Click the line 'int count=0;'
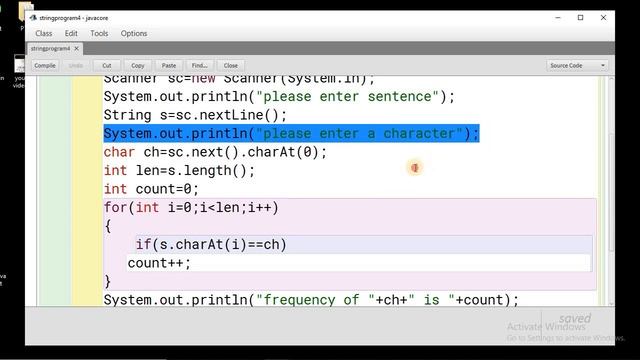 (x=151, y=189)
